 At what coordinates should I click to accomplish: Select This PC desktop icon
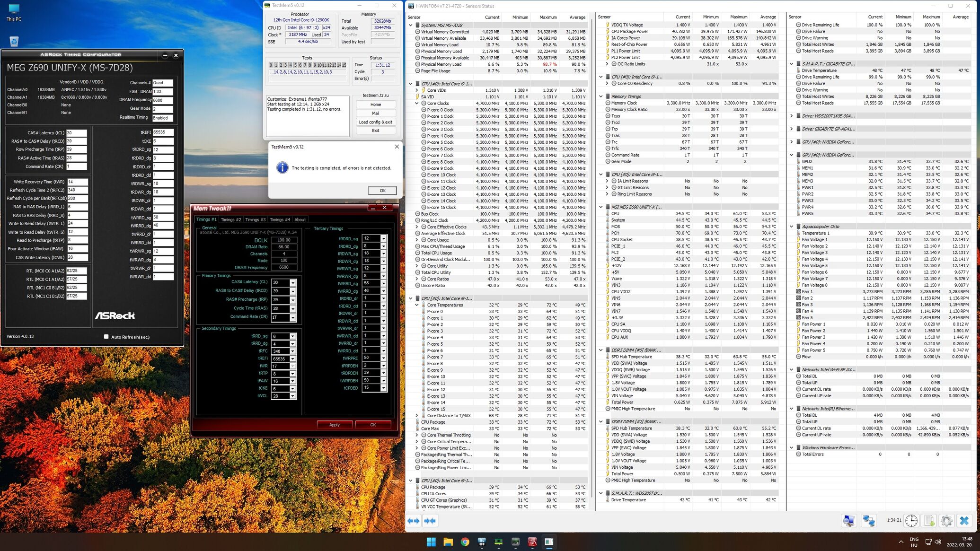click(14, 12)
